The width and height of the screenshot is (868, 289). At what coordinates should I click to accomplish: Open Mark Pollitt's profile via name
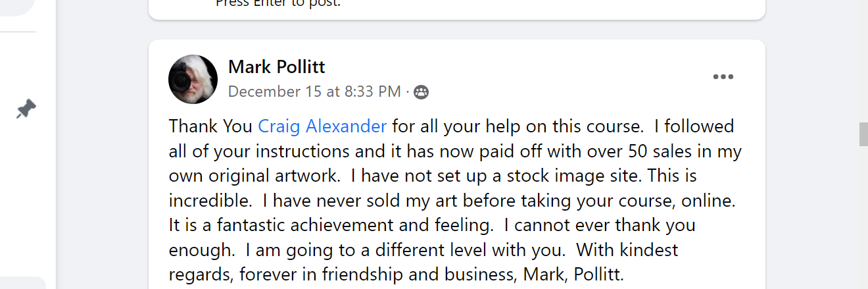coord(276,66)
